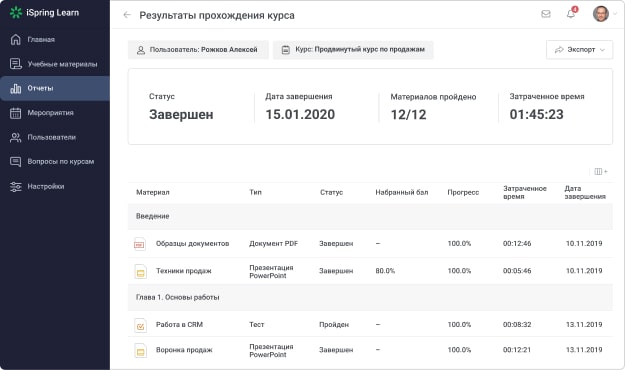Open the Образцы документов material

point(192,244)
